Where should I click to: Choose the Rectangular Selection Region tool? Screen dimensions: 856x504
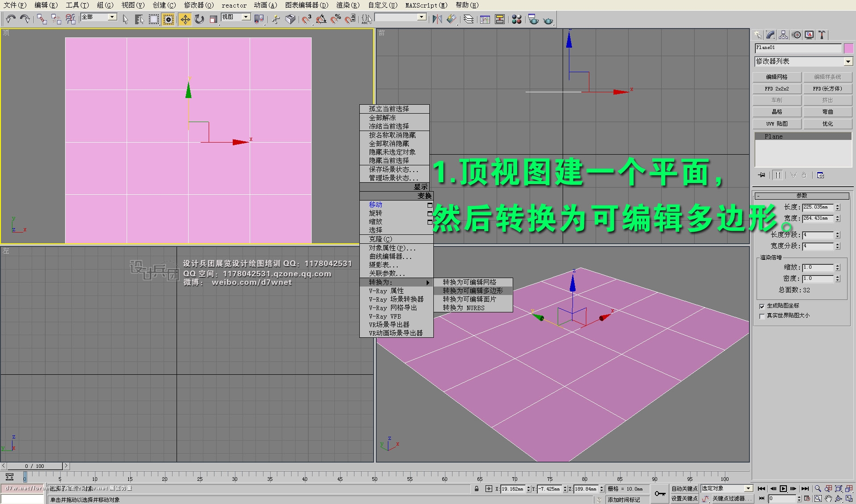[x=154, y=19]
